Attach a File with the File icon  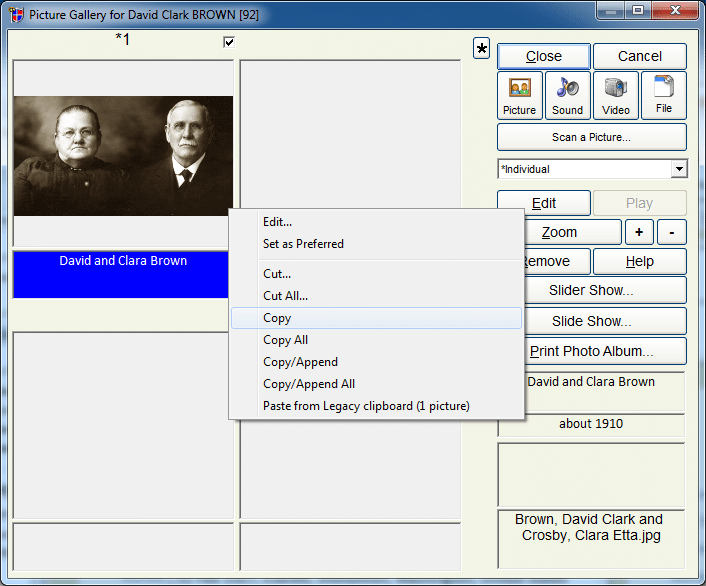pyautogui.click(x=664, y=95)
